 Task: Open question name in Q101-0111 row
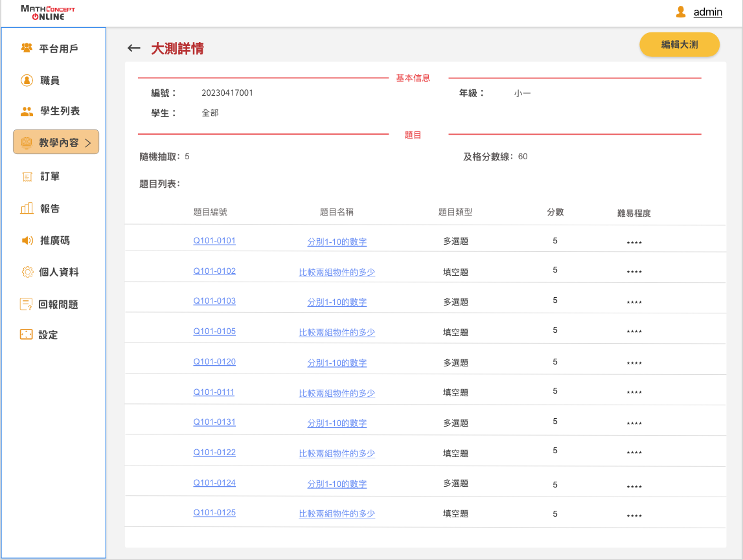tap(337, 393)
